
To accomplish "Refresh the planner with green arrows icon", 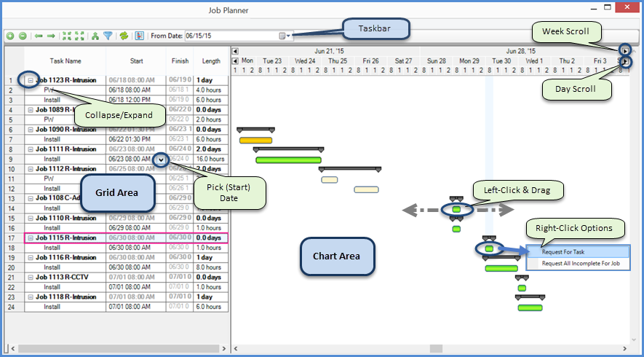I will 124,36.
